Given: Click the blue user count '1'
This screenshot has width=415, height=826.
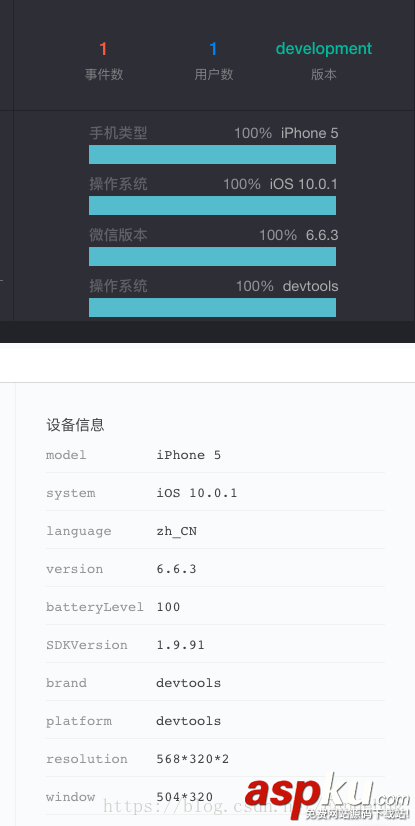Looking at the screenshot, I should (x=213, y=49).
